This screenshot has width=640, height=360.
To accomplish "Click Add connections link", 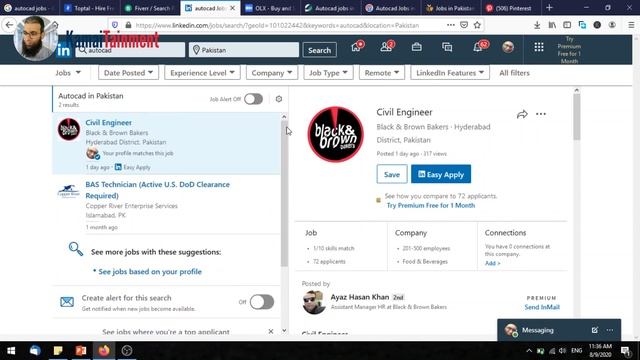I will 492,263.
